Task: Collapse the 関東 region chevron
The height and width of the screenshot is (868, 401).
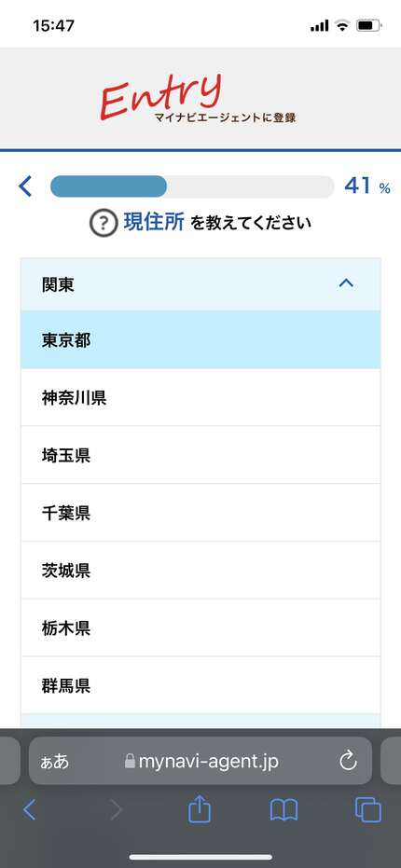Action: click(x=346, y=283)
